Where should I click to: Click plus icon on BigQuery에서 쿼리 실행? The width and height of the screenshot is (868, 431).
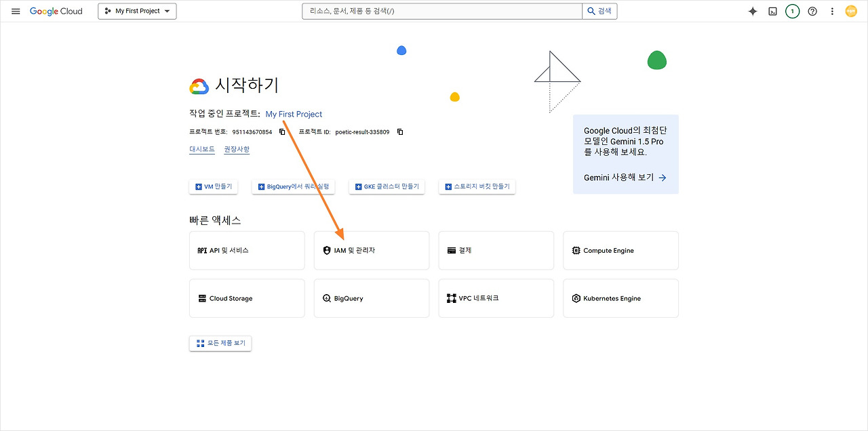262,186
